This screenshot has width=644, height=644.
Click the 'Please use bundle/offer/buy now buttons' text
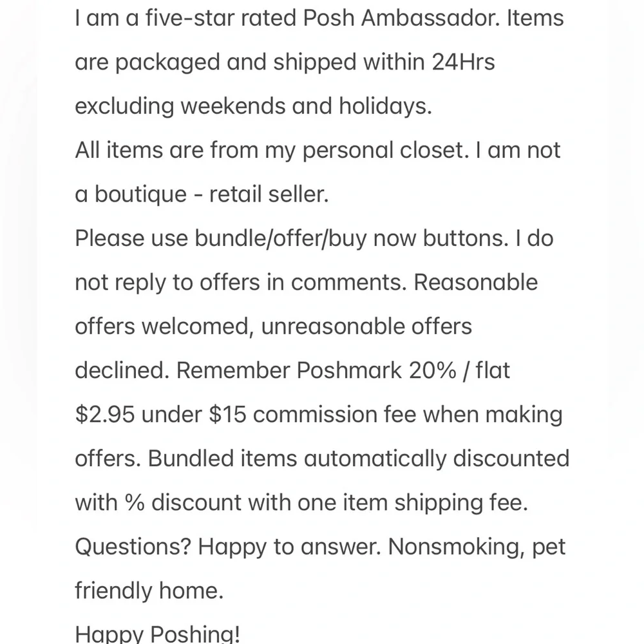[292, 238]
